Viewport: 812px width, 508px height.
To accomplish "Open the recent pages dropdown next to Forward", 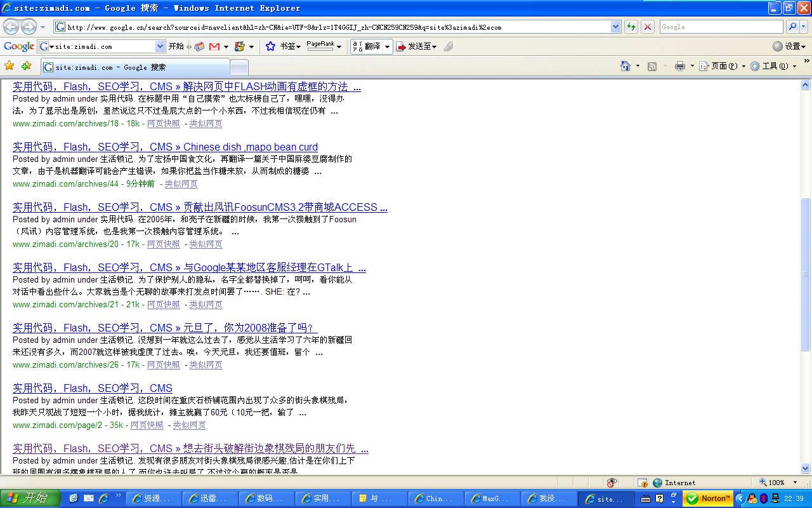I will click(43, 27).
